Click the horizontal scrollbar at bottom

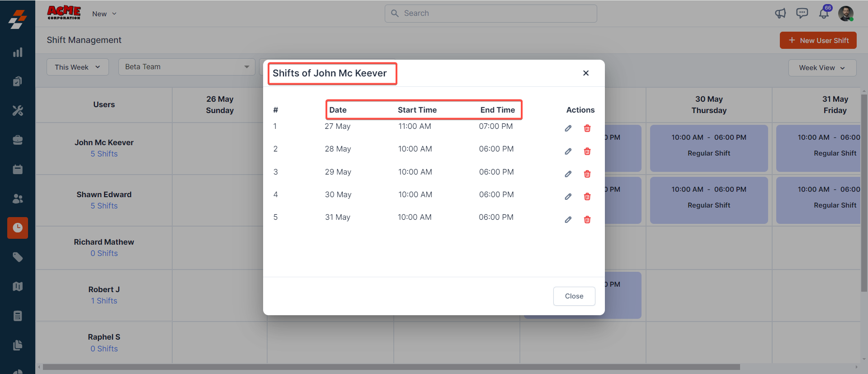tap(391, 367)
